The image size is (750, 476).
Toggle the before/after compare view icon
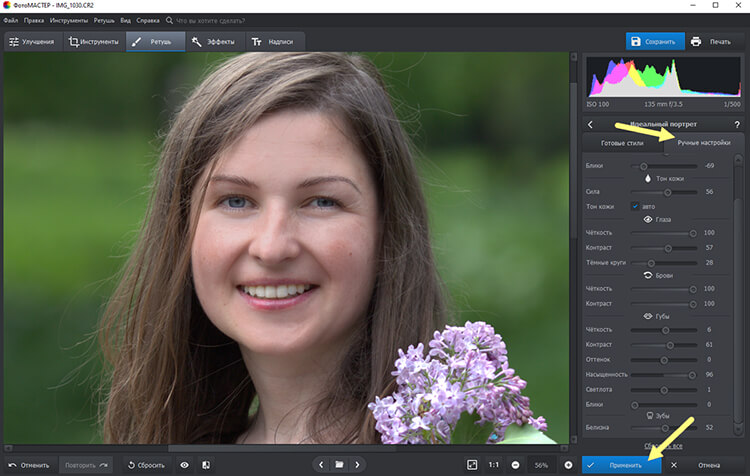205,465
